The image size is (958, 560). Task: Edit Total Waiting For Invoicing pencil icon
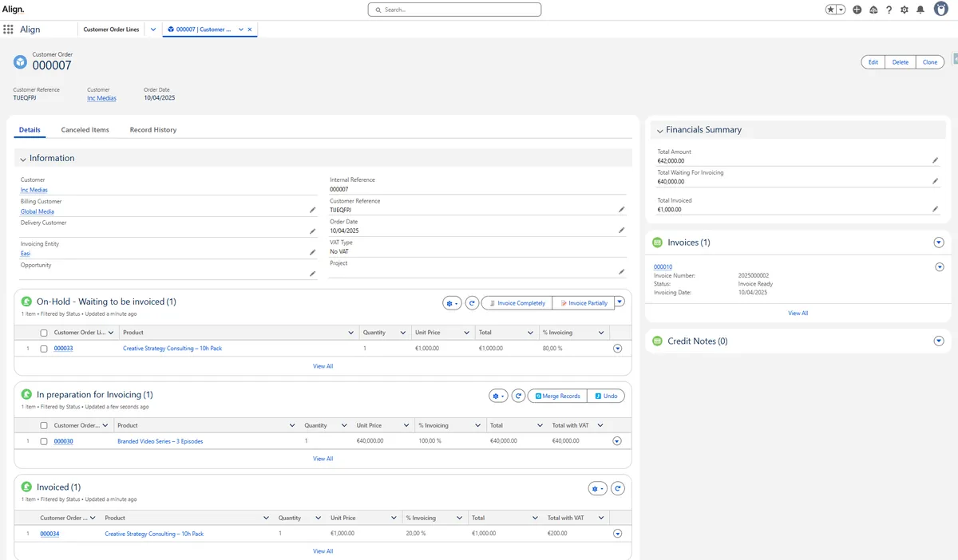click(936, 180)
